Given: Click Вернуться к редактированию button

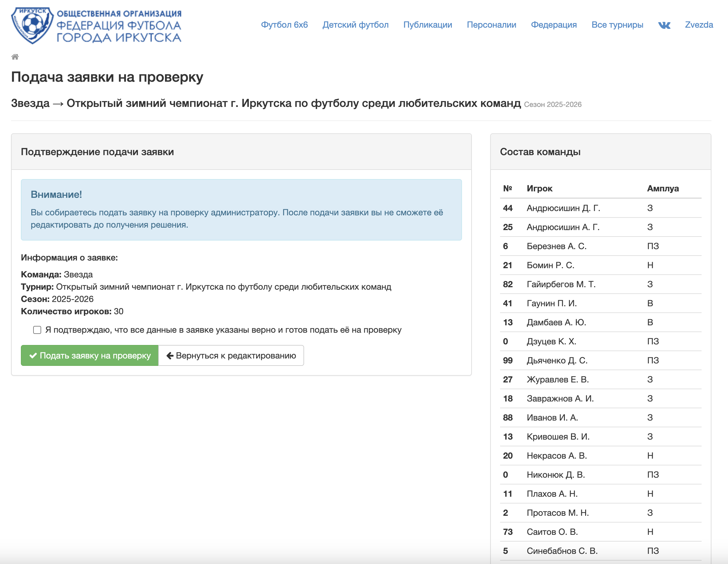Looking at the screenshot, I should click(x=231, y=355).
